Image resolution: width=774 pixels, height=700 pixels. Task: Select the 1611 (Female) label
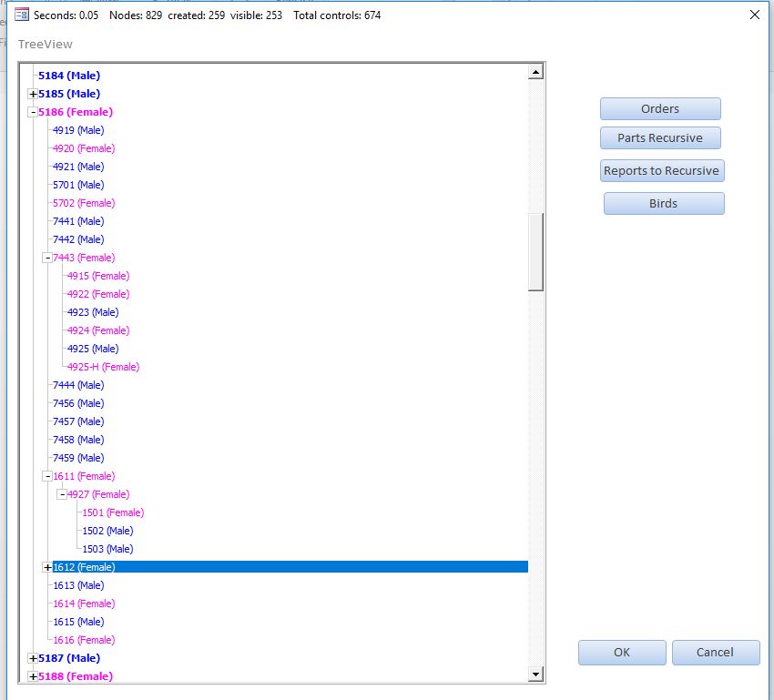[x=84, y=476]
